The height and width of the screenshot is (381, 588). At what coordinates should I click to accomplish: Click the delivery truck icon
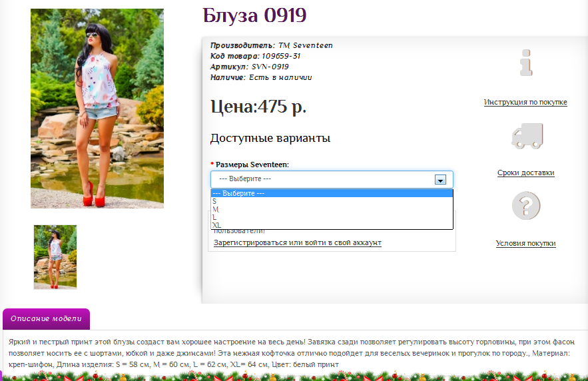[x=527, y=136]
